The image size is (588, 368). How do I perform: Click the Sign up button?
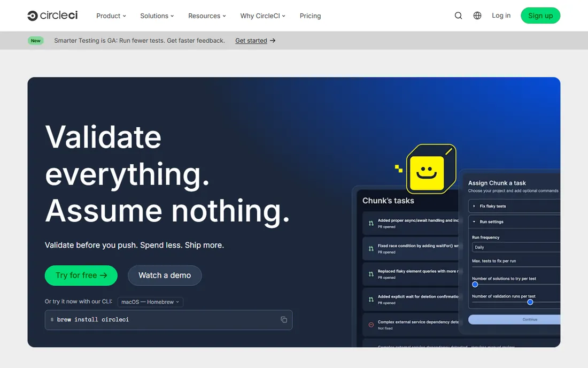tap(540, 16)
